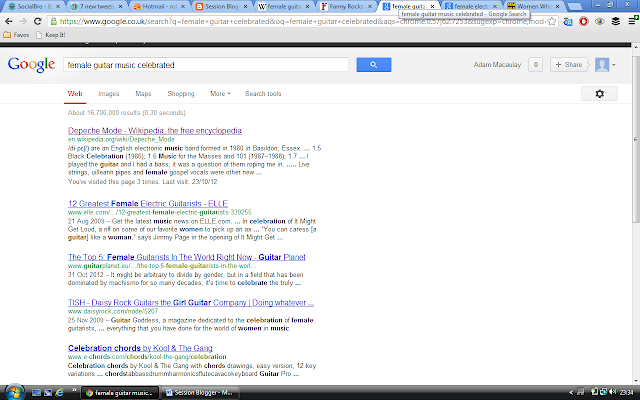Open the Keep It! bookmark

tap(51, 35)
